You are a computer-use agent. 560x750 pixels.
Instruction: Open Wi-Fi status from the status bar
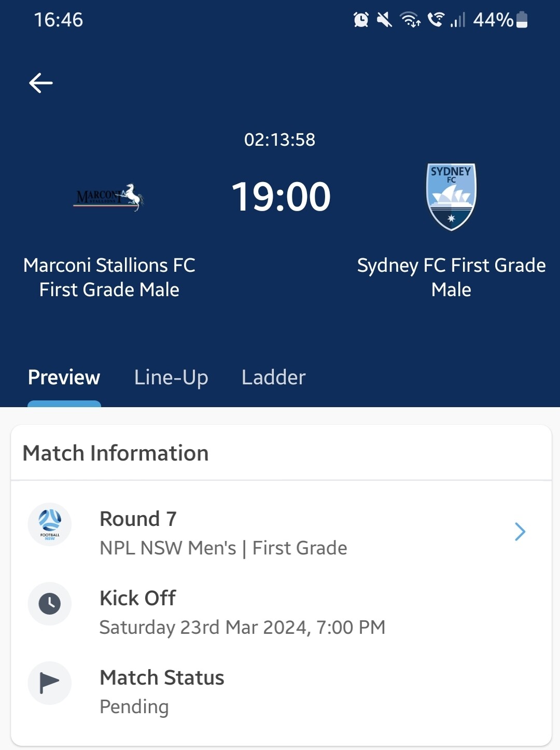click(x=410, y=20)
